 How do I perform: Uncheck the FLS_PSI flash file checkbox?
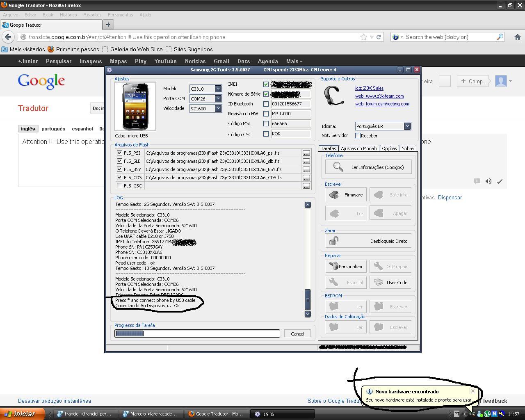point(119,153)
